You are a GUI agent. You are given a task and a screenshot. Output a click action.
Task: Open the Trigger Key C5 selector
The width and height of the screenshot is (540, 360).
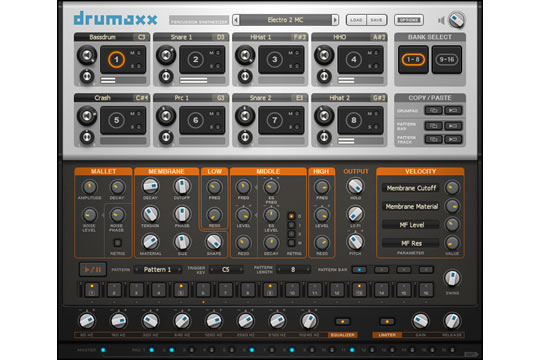226,269
